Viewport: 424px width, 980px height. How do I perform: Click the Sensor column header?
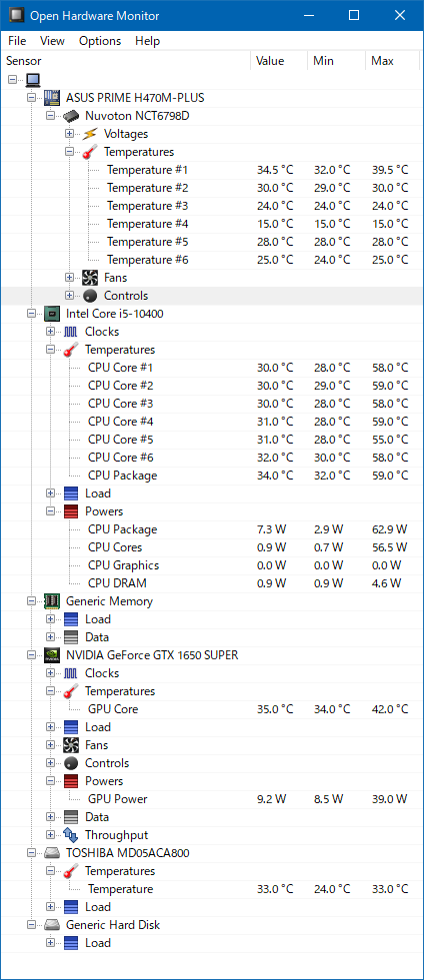point(126,61)
